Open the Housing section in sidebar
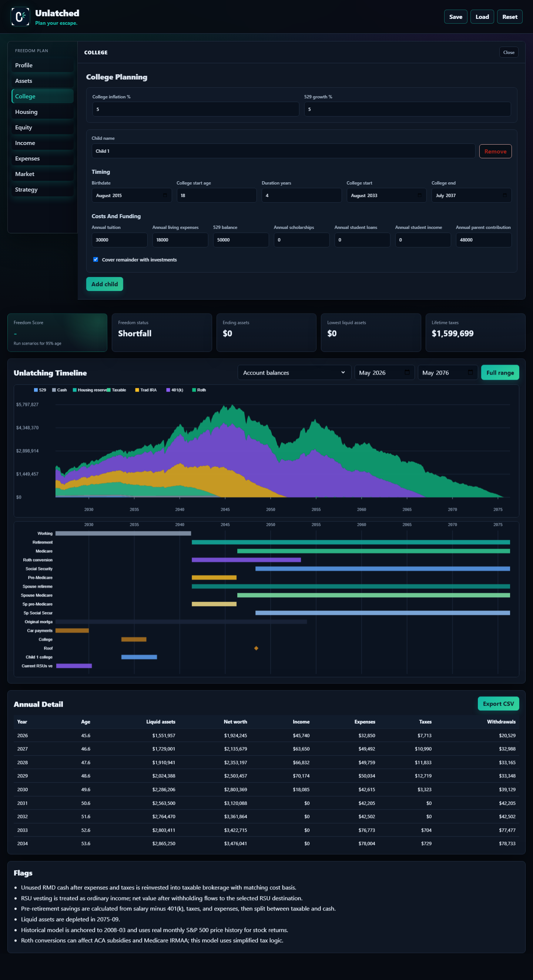This screenshot has width=533, height=980. coord(42,112)
